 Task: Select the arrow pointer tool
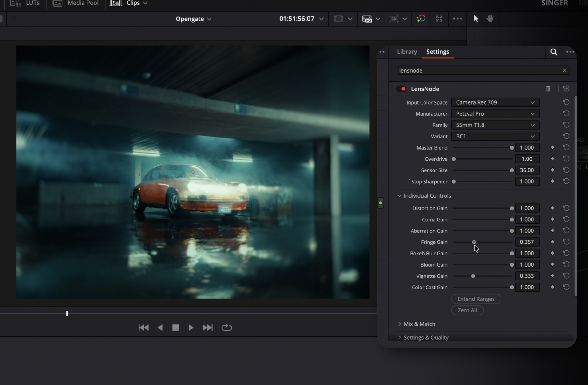(x=476, y=19)
